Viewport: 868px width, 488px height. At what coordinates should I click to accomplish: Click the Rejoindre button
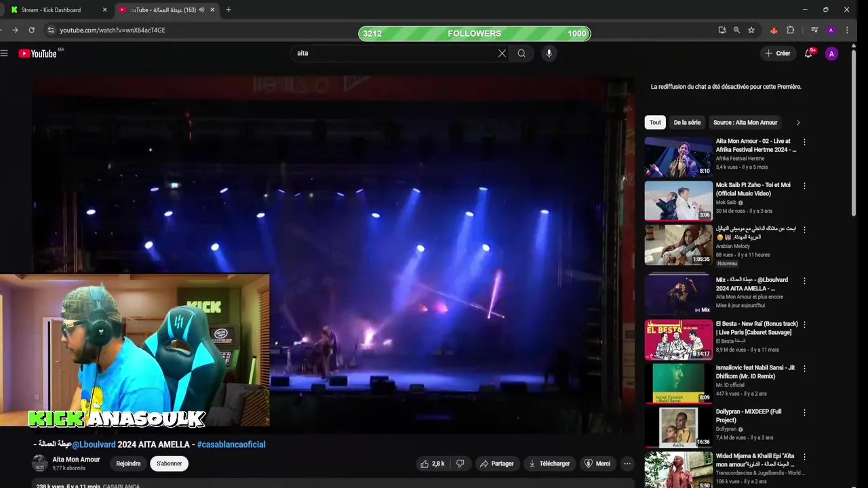pyautogui.click(x=128, y=464)
